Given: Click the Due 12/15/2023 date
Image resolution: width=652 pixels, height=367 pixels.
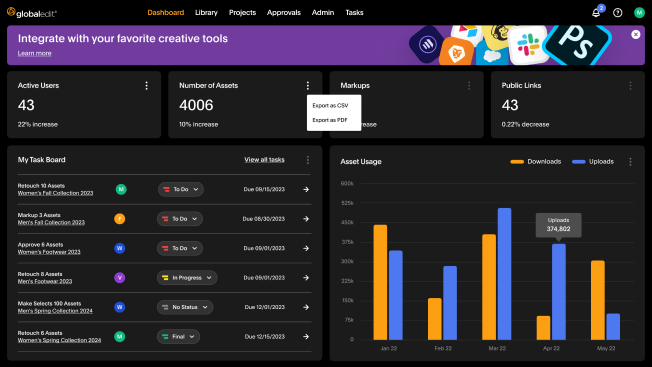Looking at the screenshot, I should point(264,337).
